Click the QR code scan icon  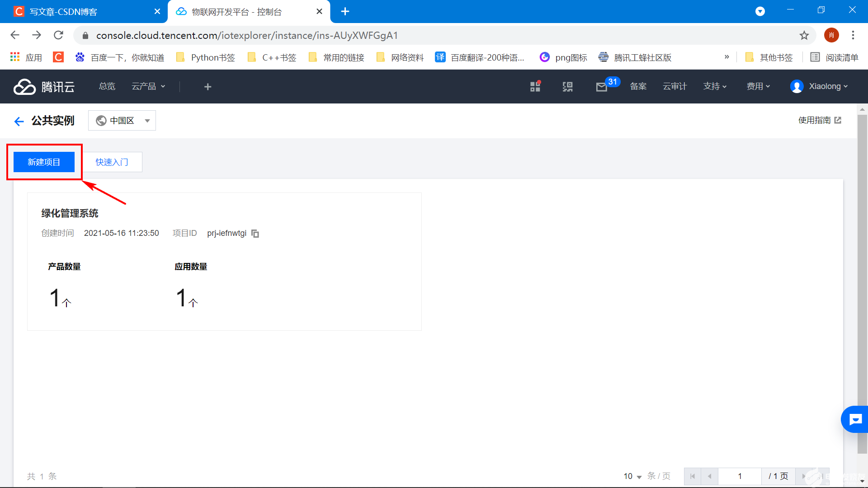[x=567, y=86]
